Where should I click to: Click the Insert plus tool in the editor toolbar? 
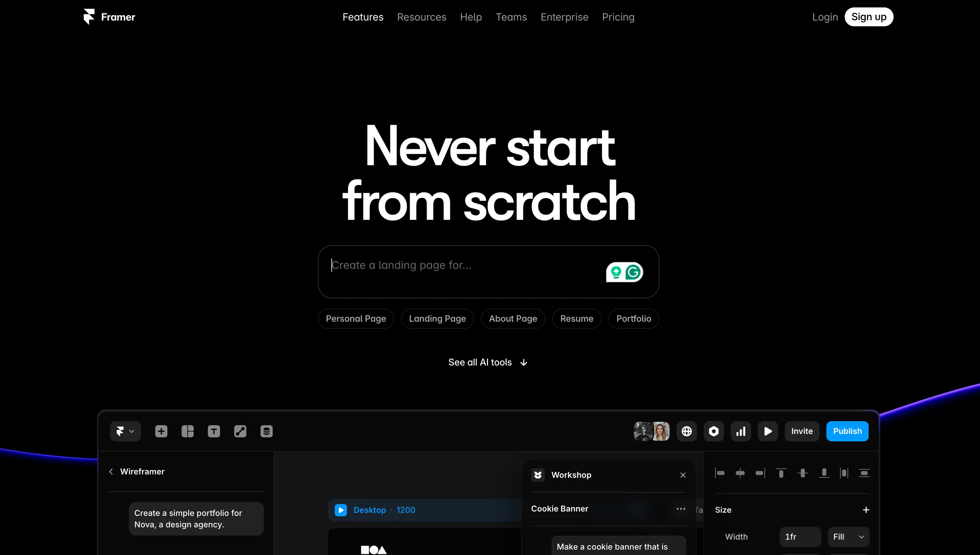click(x=161, y=431)
